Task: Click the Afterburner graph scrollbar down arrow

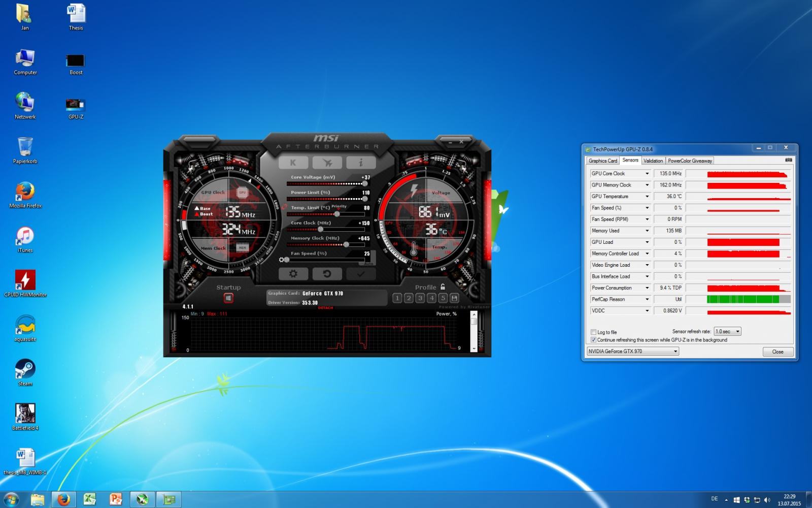Action: pyautogui.click(x=474, y=348)
